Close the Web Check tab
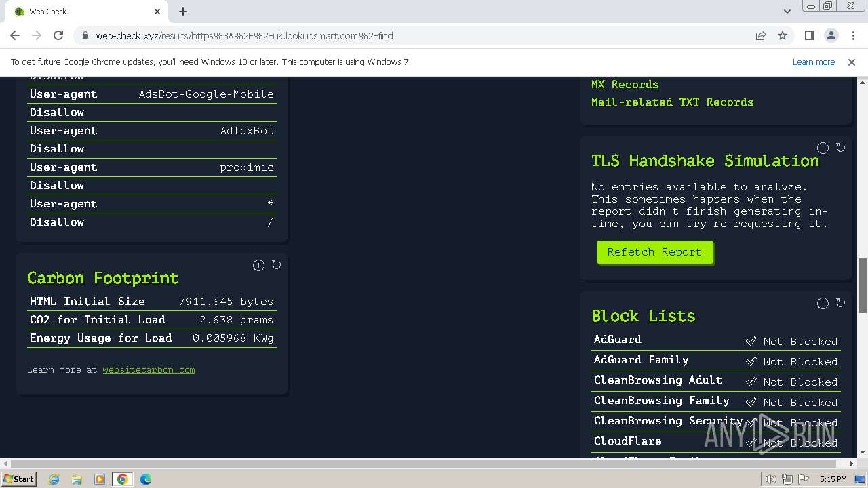 click(157, 12)
